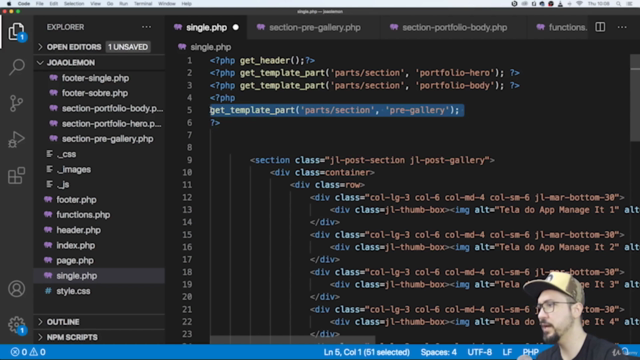Click the 1 UNSAVED badge
Screen dimensions: 640x360
128,47
